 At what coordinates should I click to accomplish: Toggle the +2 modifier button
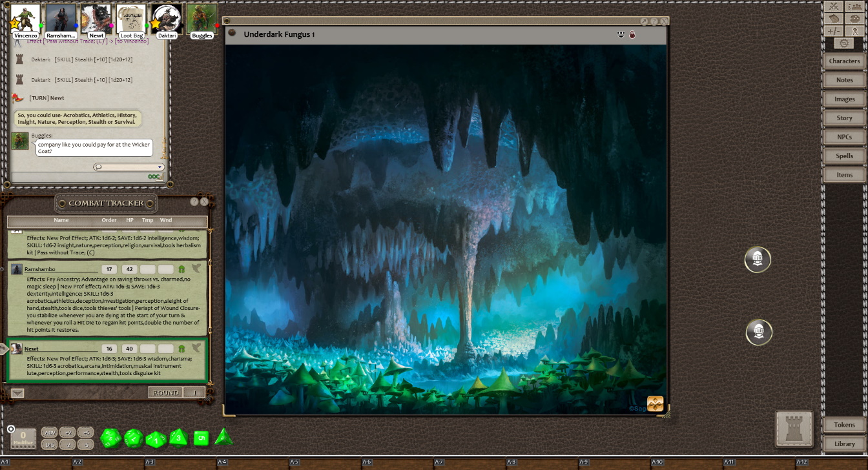pos(67,433)
